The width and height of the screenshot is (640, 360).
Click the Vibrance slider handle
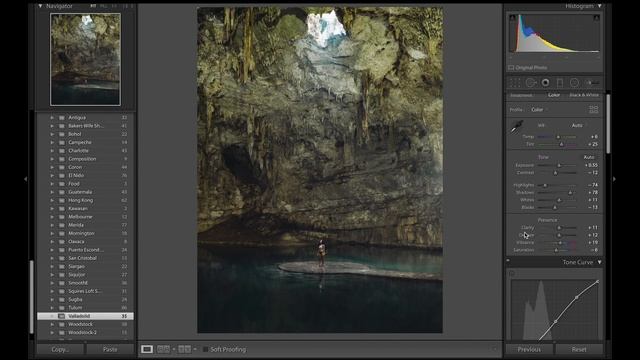pos(560,243)
